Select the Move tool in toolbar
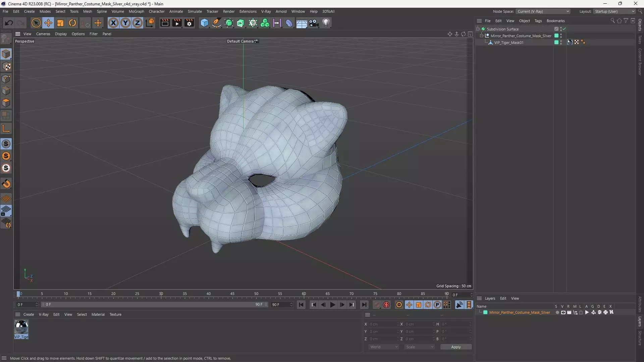This screenshot has width=644, height=362. click(48, 23)
